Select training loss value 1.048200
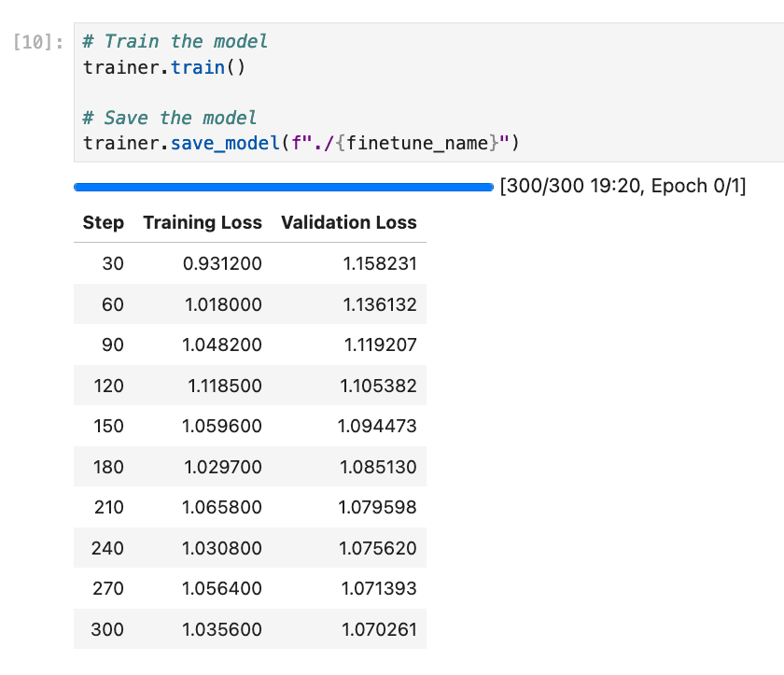The image size is (784, 675). coord(222,345)
